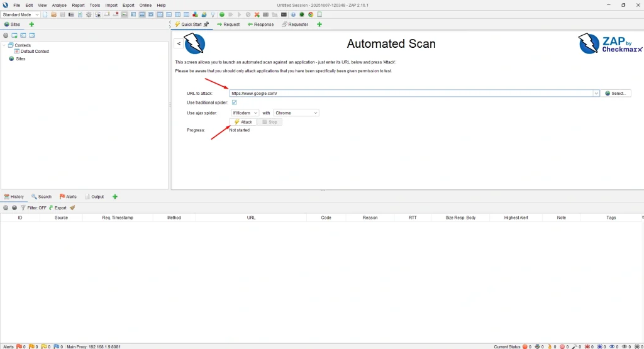Image resolution: width=644 pixels, height=349 pixels.
Task: Toggle the History Filter: OFF control
Action: click(x=33, y=208)
